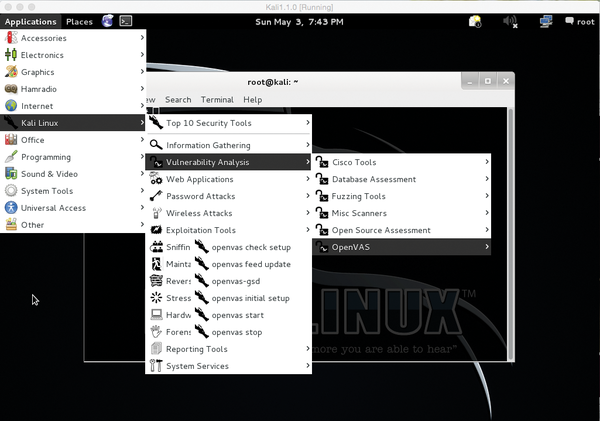600x421 pixels.
Task: Click the System Services tools icon
Action: tap(156, 366)
